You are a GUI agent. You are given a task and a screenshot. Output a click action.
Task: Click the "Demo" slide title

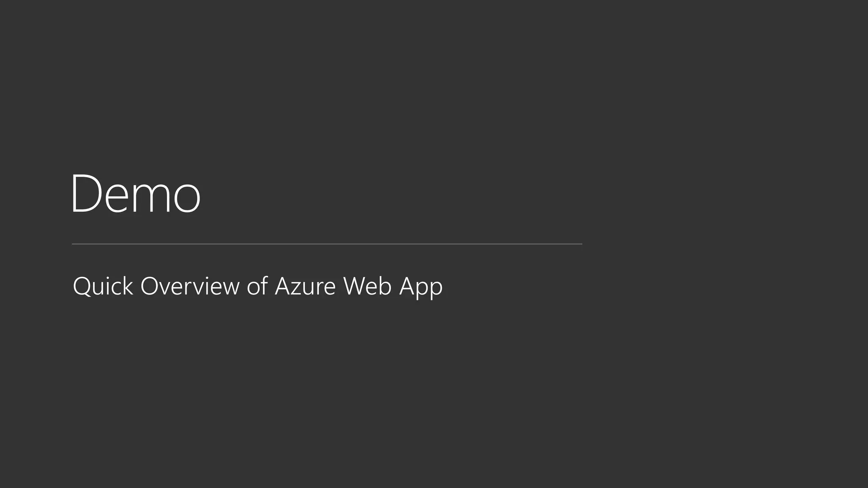(136, 194)
